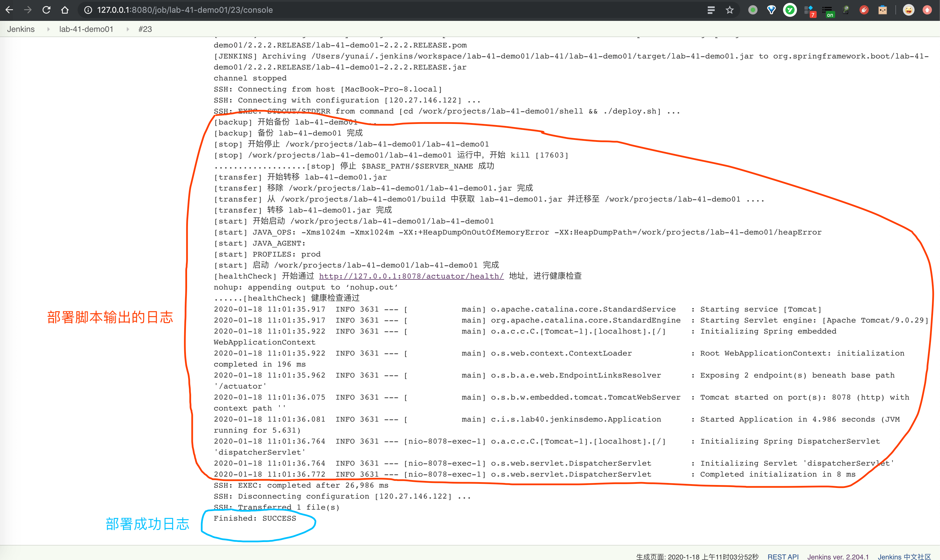This screenshot has height=560, width=940.
Task: Open the actuator health URL link
Action: [411, 276]
